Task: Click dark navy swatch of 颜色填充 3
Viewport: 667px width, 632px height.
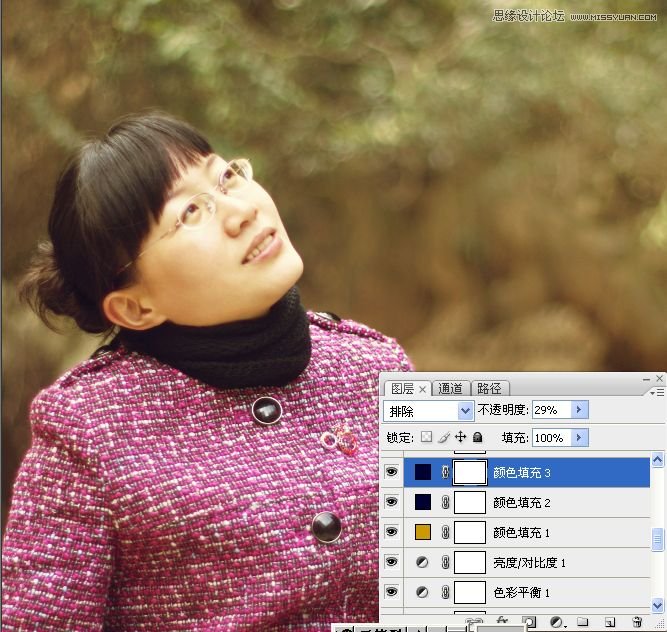Action: pos(423,472)
